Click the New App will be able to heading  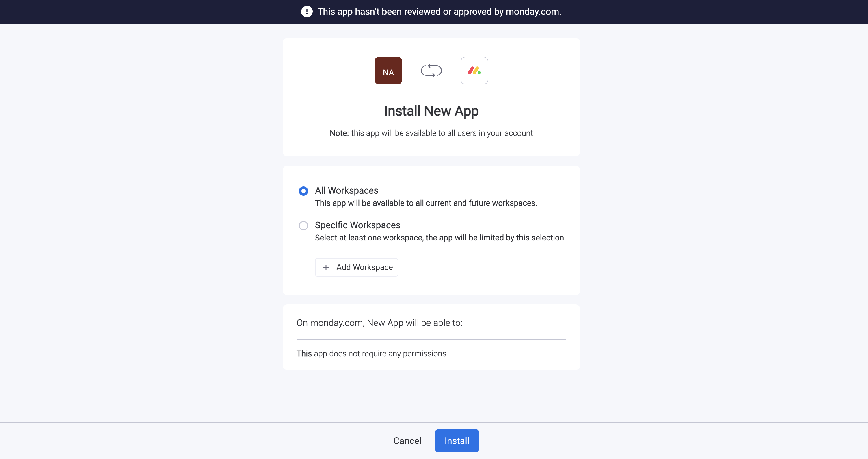379,323
